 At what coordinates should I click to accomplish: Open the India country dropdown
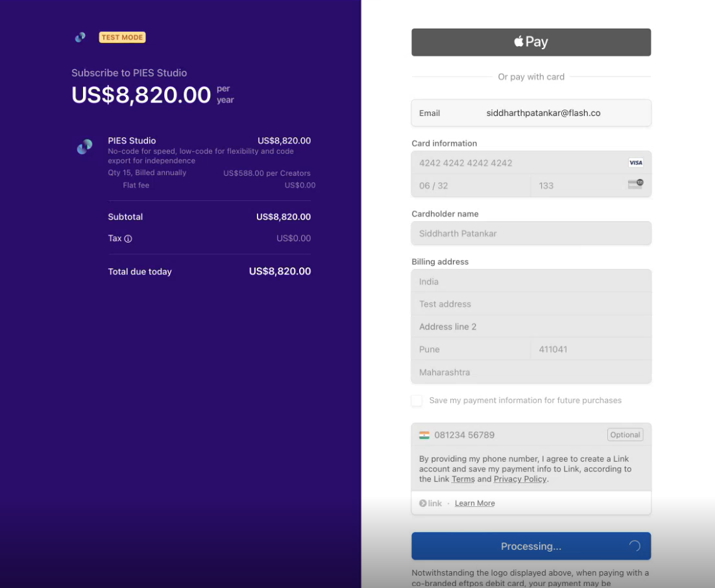tap(531, 281)
